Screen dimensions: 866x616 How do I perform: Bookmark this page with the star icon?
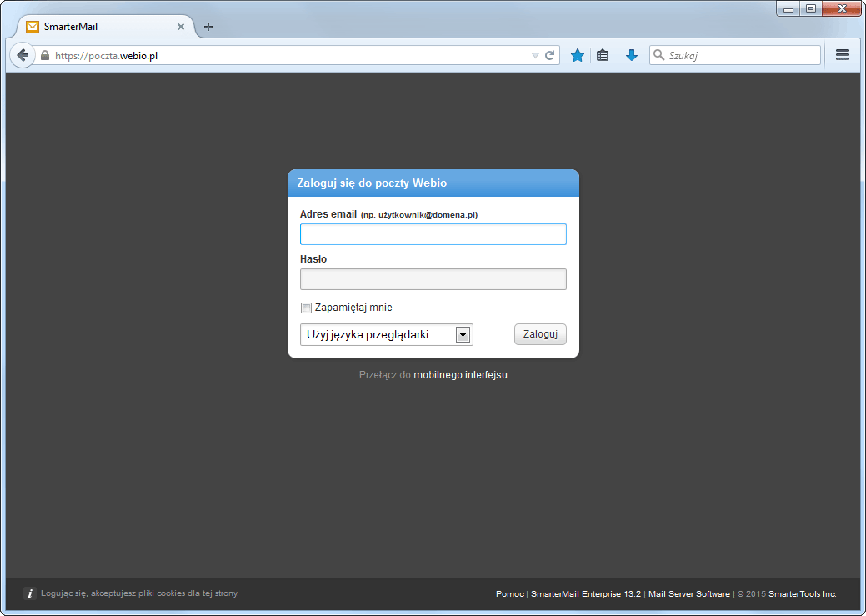coord(577,55)
